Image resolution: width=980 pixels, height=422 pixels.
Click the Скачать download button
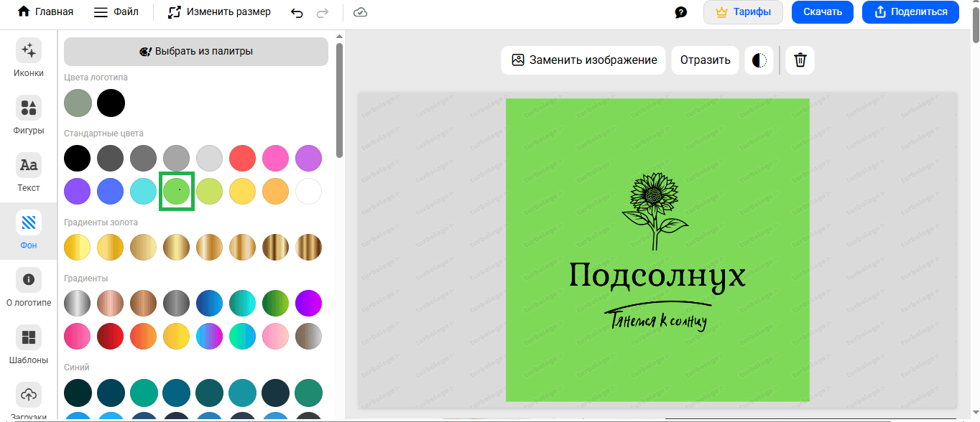823,12
